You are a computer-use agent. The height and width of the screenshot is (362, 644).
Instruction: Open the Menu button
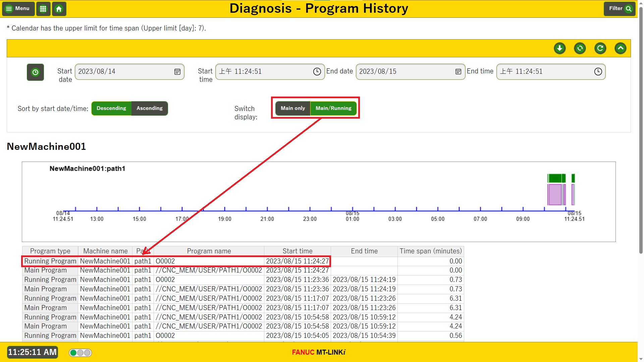[x=18, y=9]
